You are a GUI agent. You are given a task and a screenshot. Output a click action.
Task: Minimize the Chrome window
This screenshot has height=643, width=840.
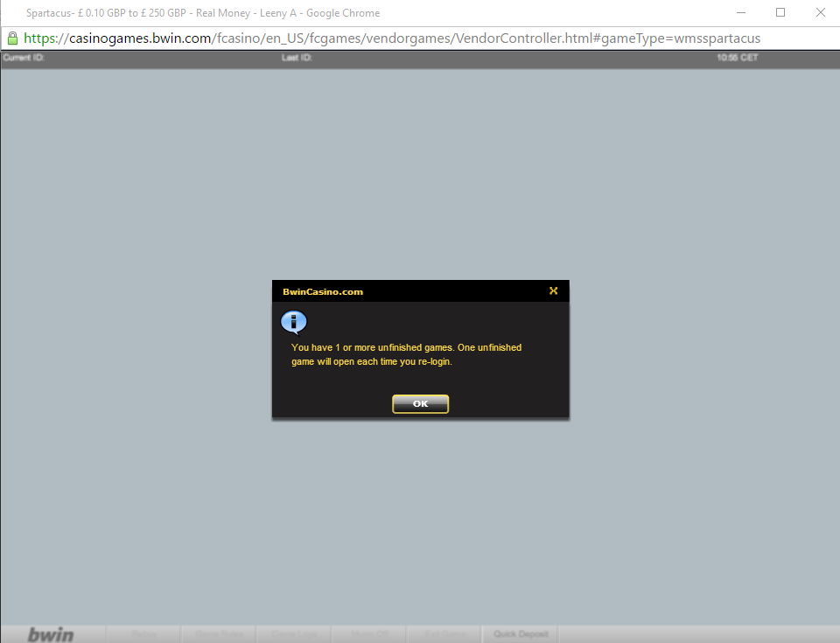(x=741, y=12)
